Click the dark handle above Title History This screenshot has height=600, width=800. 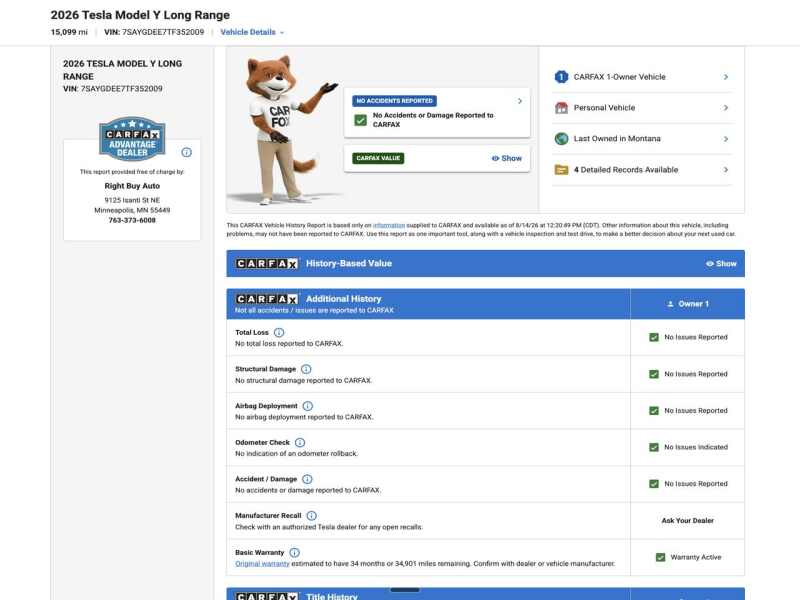405,590
